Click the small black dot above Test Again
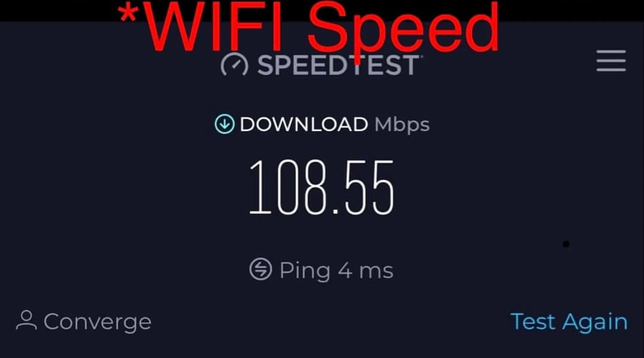Image resolution: width=644 pixels, height=358 pixels. tap(566, 244)
